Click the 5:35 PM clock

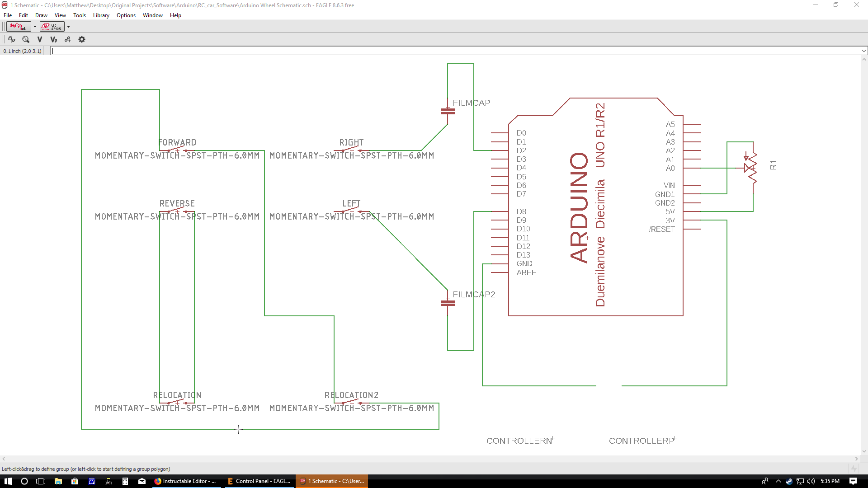[x=830, y=481]
